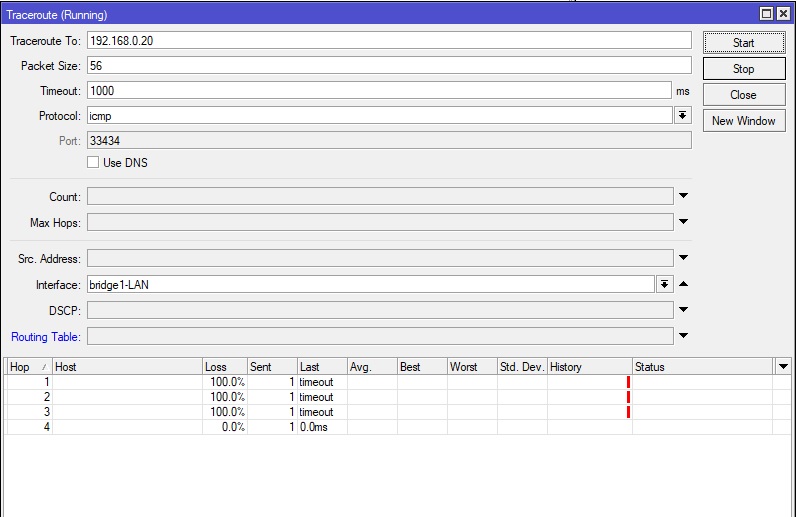Viewport: 796px width, 517px height.
Task: Sort by the Avg. column header
Action: click(x=372, y=367)
